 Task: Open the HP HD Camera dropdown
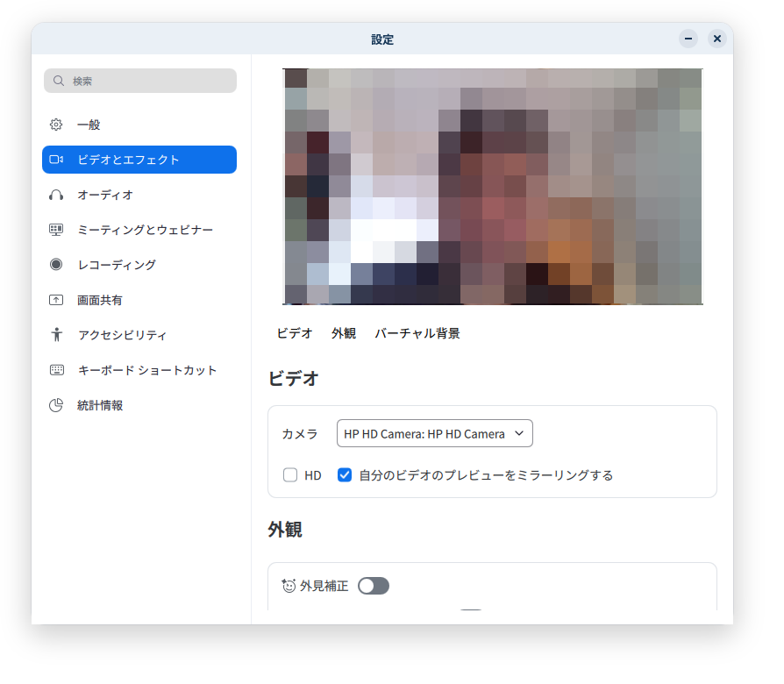click(x=434, y=433)
